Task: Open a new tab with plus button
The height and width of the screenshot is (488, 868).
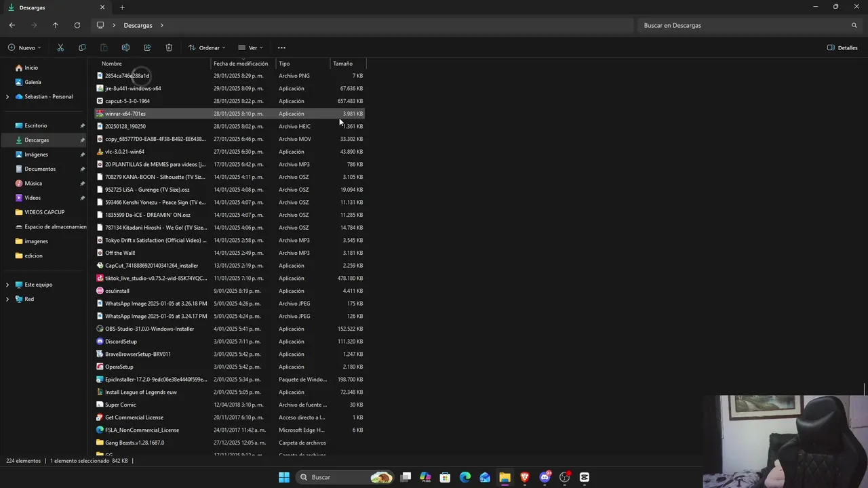Action: pos(122,7)
